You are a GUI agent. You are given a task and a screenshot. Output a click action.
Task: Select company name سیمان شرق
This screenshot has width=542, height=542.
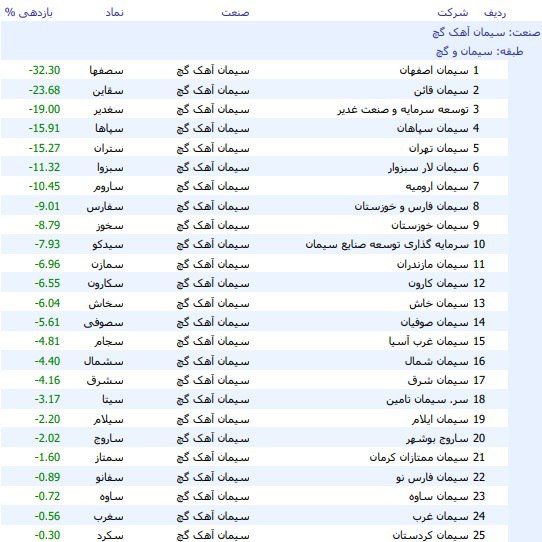coord(438,381)
